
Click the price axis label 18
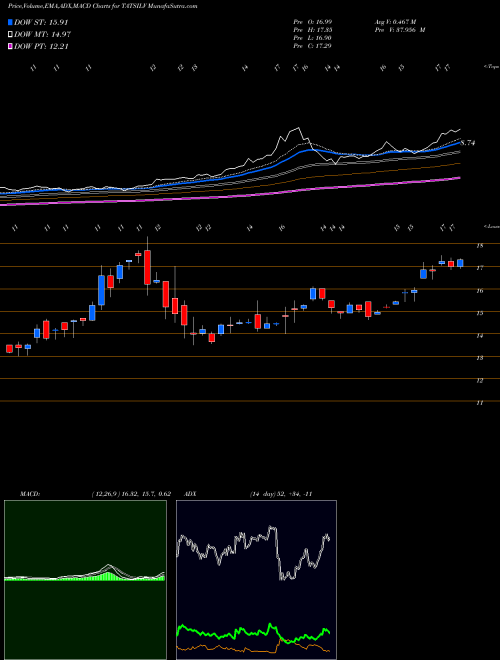[x=479, y=246]
